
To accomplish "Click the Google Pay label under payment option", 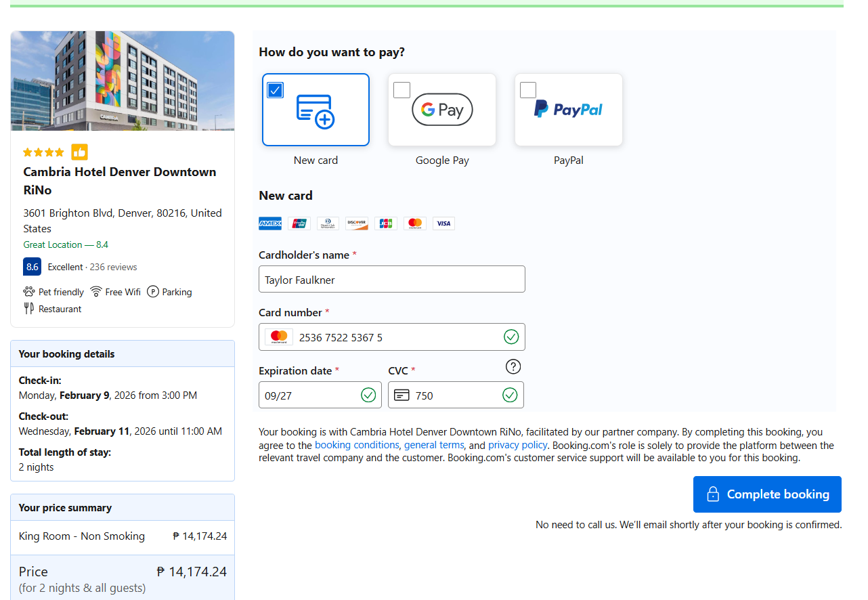I will pyautogui.click(x=442, y=160).
